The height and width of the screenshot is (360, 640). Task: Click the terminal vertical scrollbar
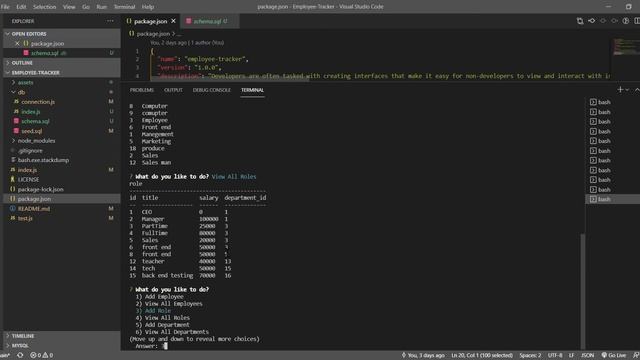tap(583, 291)
